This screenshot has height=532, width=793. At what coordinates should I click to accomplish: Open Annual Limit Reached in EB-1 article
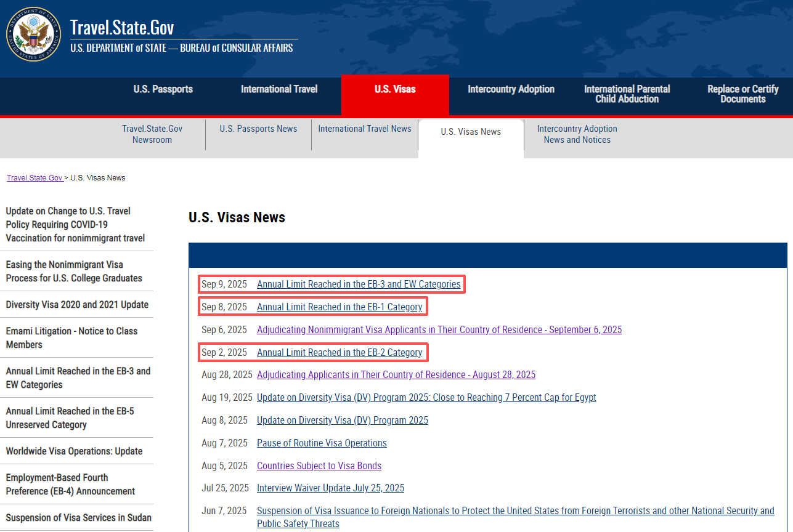click(x=340, y=307)
